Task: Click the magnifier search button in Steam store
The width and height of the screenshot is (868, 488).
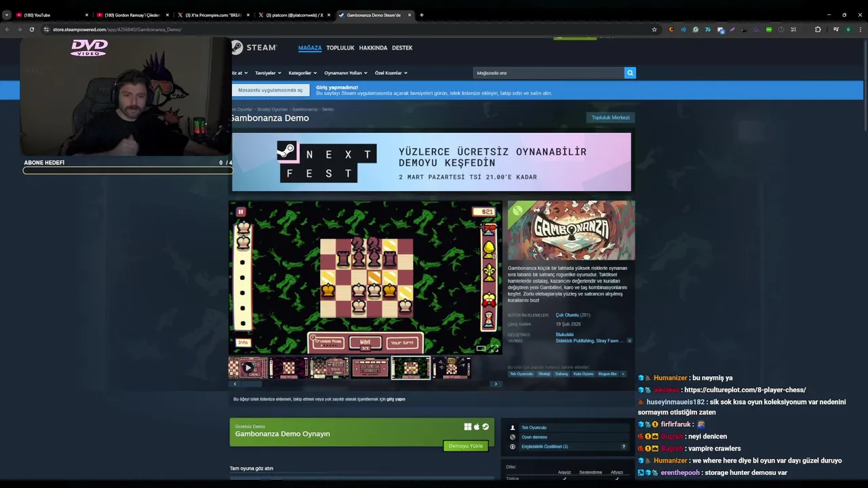Action: point(630,73)
